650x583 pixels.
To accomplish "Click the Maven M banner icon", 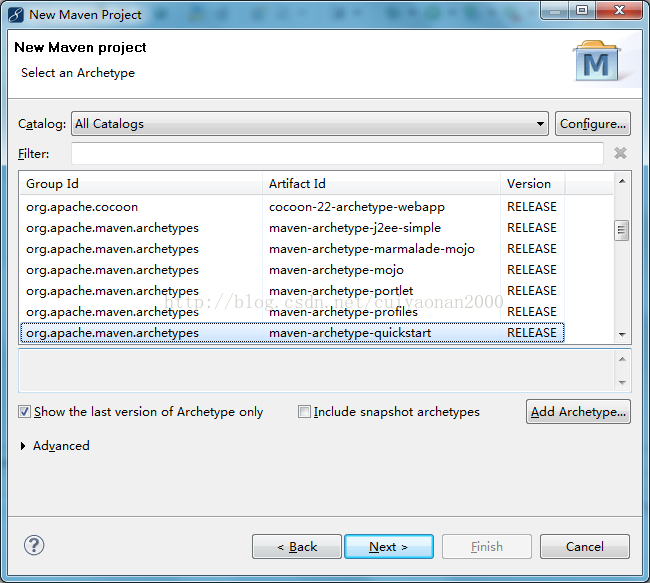I will (596, 62).
